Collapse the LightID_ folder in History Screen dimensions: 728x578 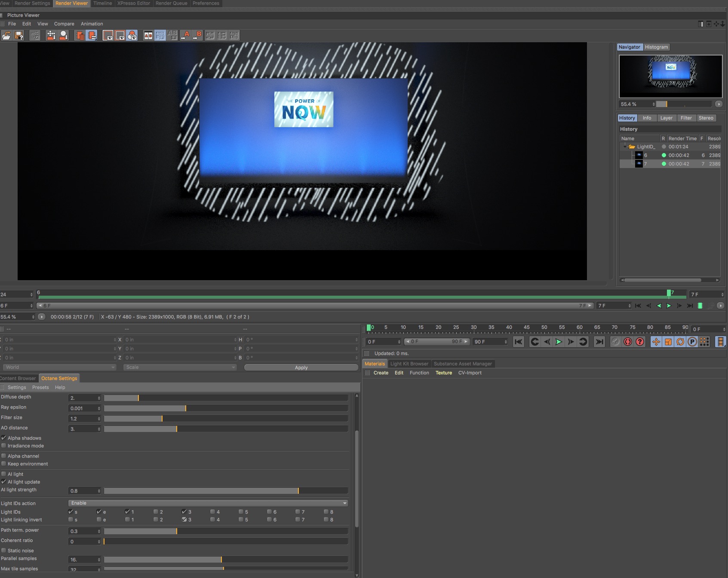pos(625,147)
